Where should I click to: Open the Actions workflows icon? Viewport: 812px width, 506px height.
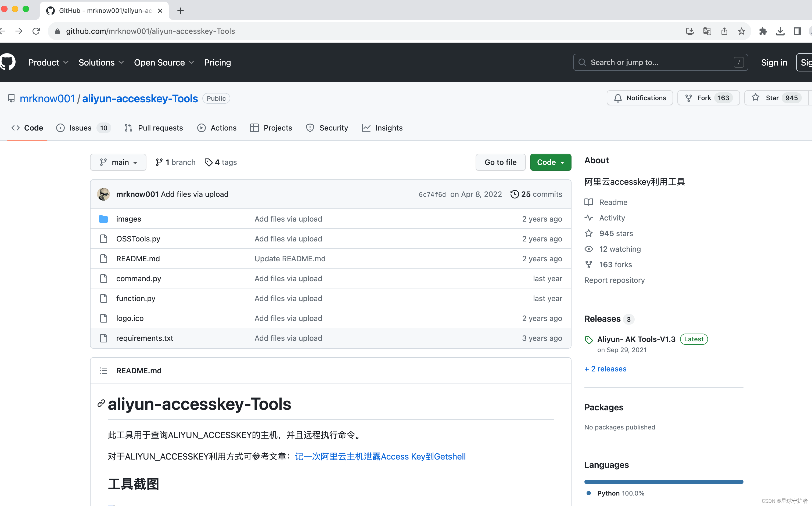201,128
